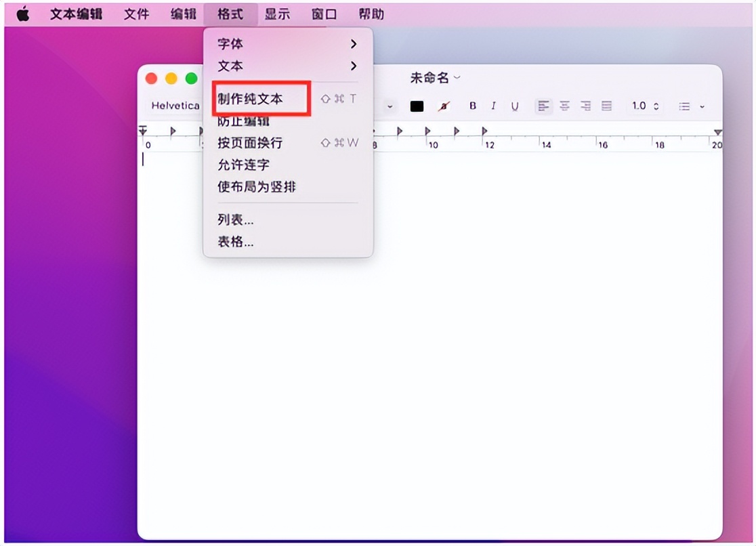Choose justified text alignment
This screenshot has height=546, width=756.
pyautogui.click(x=606, y=106)
